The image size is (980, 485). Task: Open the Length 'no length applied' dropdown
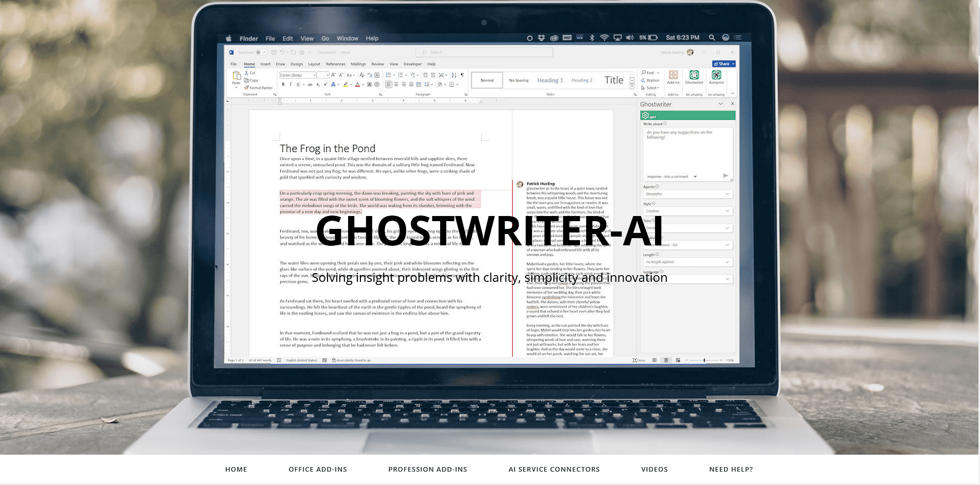click(x=688, y=262)
